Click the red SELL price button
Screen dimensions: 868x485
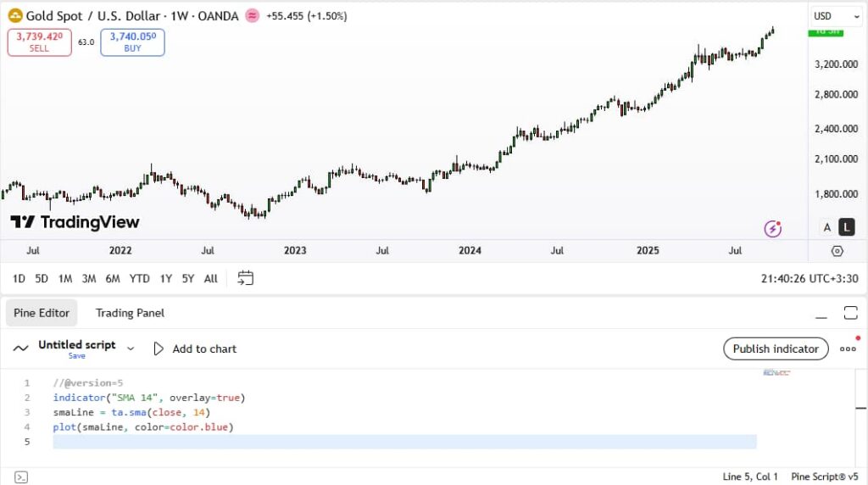(x=39, y=42)
